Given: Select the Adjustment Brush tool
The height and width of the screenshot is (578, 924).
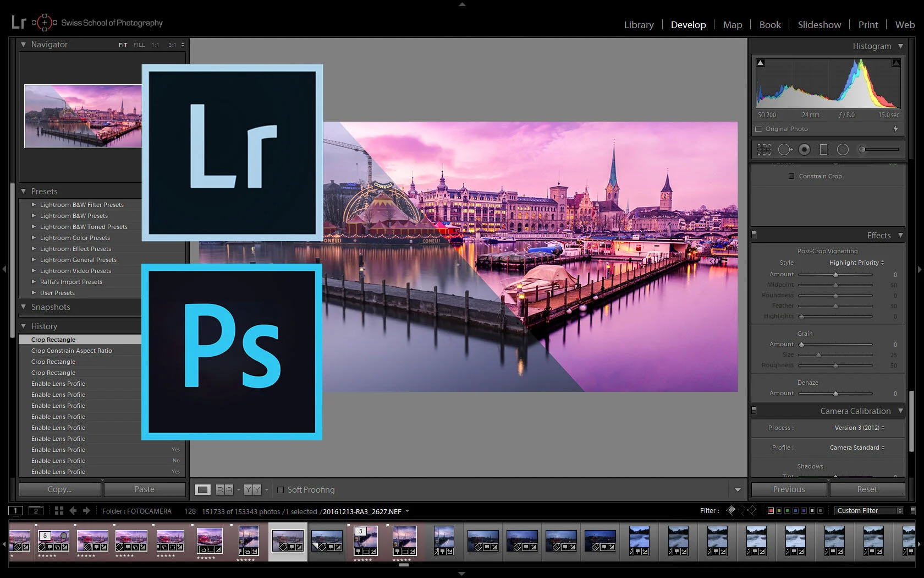Looking at the screenshot, I should tap(879, 150).
